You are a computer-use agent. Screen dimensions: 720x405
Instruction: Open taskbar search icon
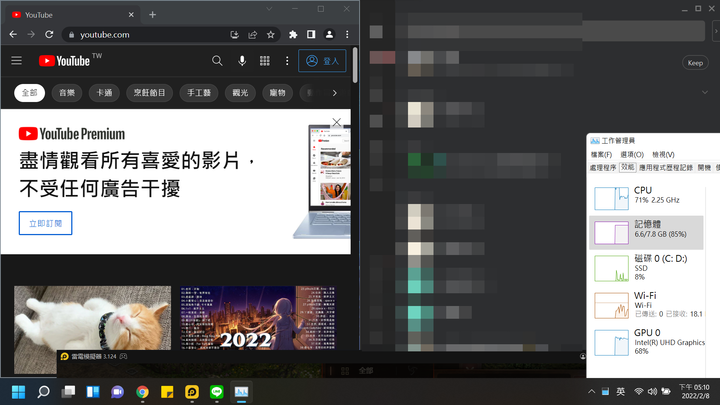coord(43,392)
